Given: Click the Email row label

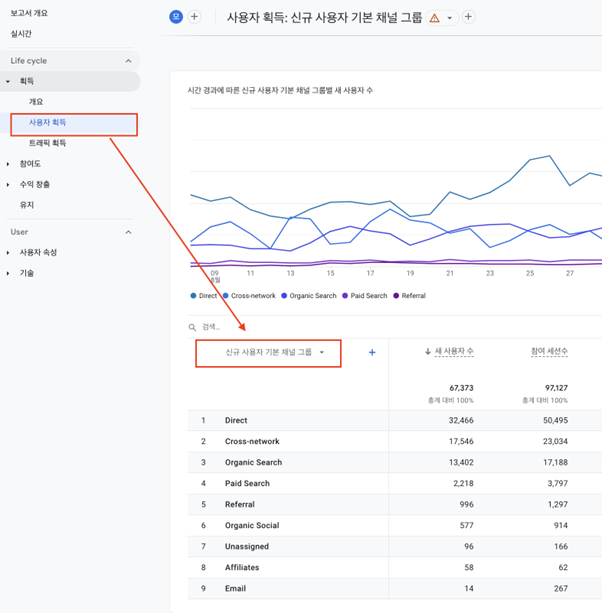Looking at the screenshot, I should [235, 589].
